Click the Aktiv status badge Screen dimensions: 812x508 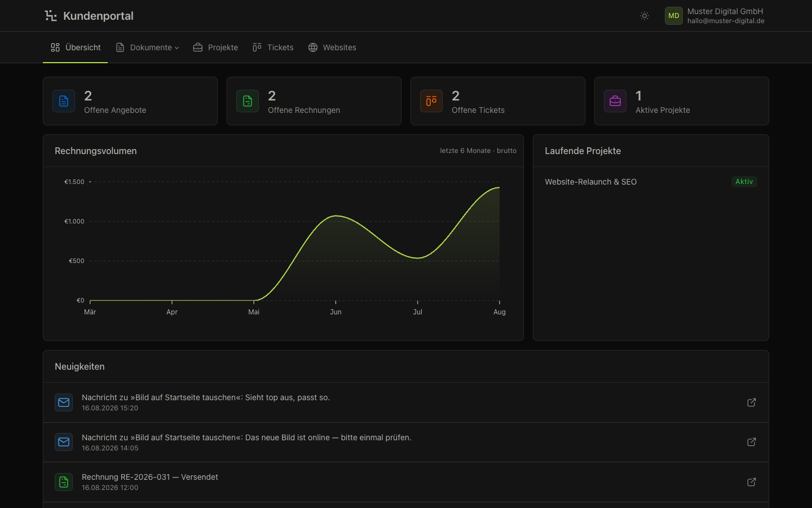pyautogui.click(x=744, y=182)
